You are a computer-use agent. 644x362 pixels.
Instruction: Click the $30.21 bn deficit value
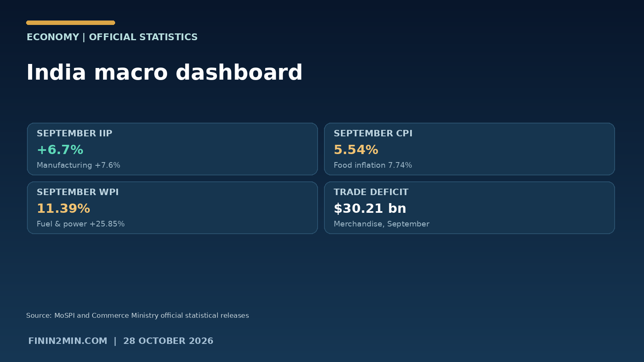(x=370, y=208)
